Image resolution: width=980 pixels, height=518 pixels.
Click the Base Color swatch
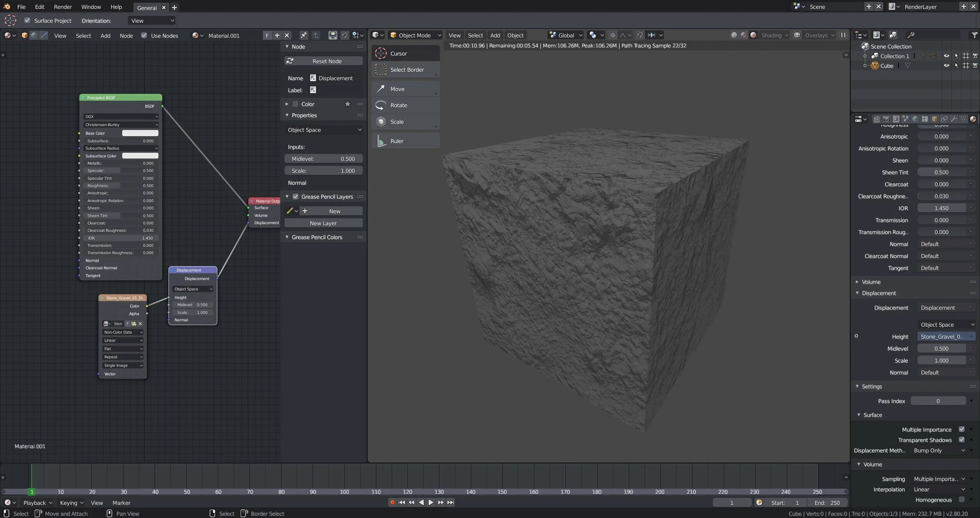coord(140,133)
